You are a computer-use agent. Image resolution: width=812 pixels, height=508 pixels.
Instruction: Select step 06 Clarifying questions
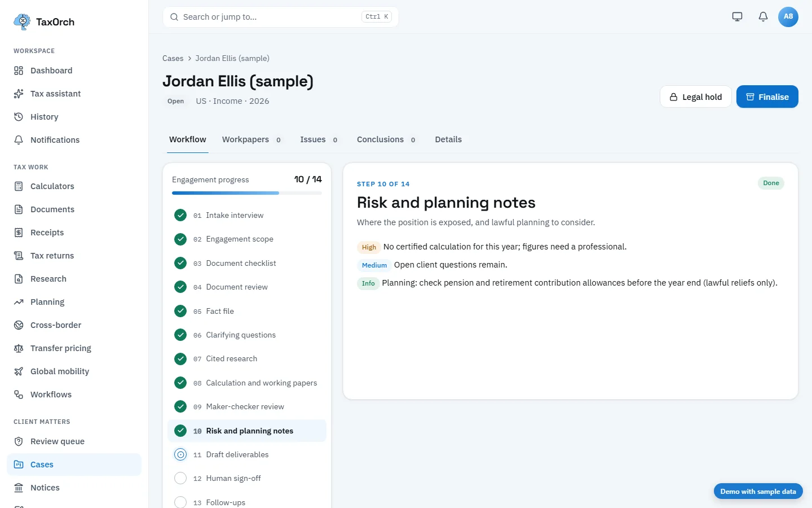247,335
